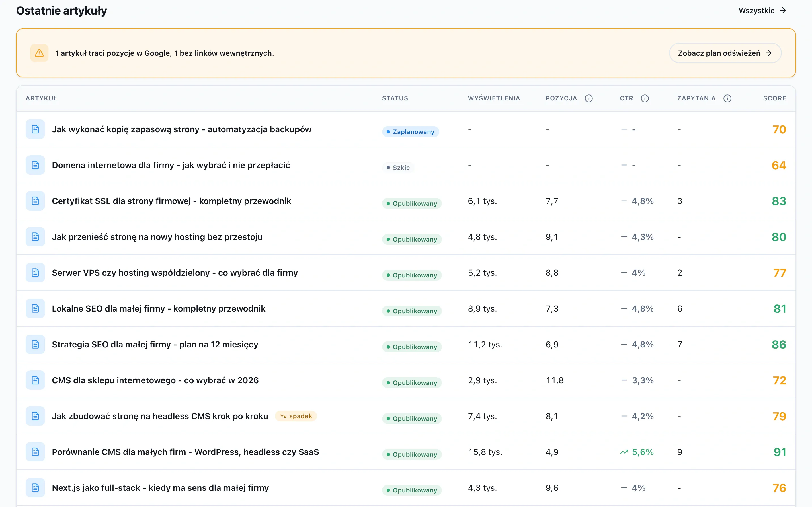Click the rising trend icon beside 5,6% CTR
The image size is (812, 507).
[624, 452]
